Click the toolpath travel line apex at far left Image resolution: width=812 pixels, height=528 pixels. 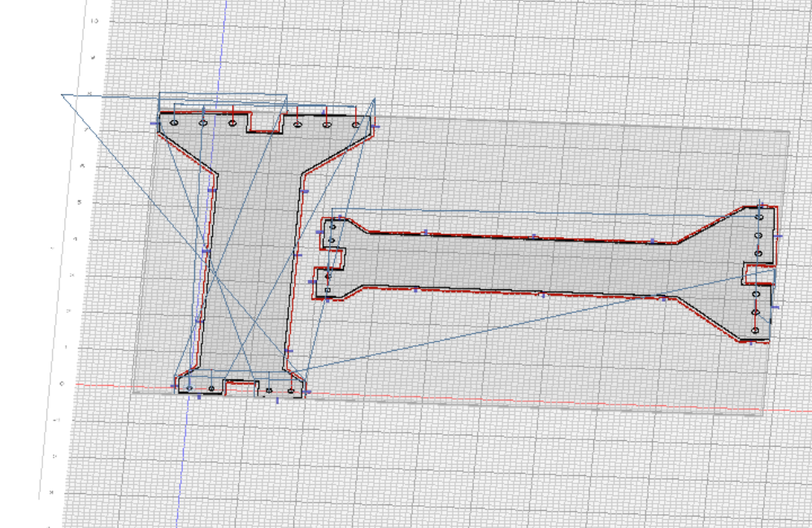[63, 95]
